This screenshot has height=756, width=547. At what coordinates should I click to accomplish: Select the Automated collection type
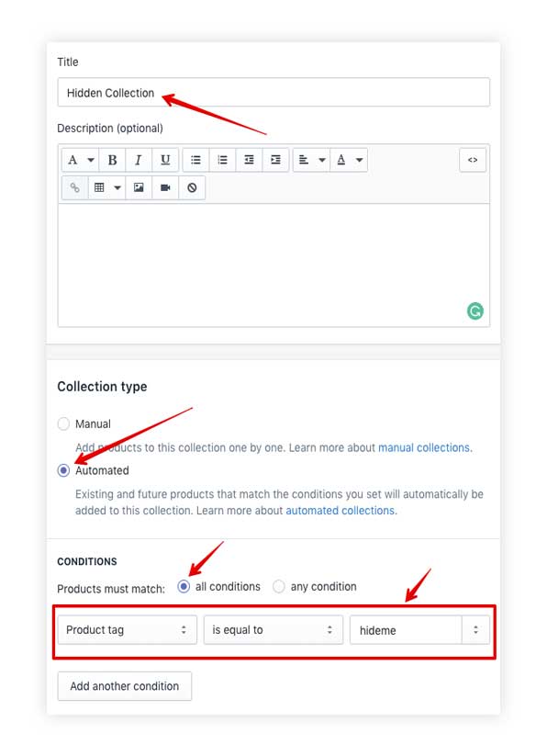click(63, 470)
